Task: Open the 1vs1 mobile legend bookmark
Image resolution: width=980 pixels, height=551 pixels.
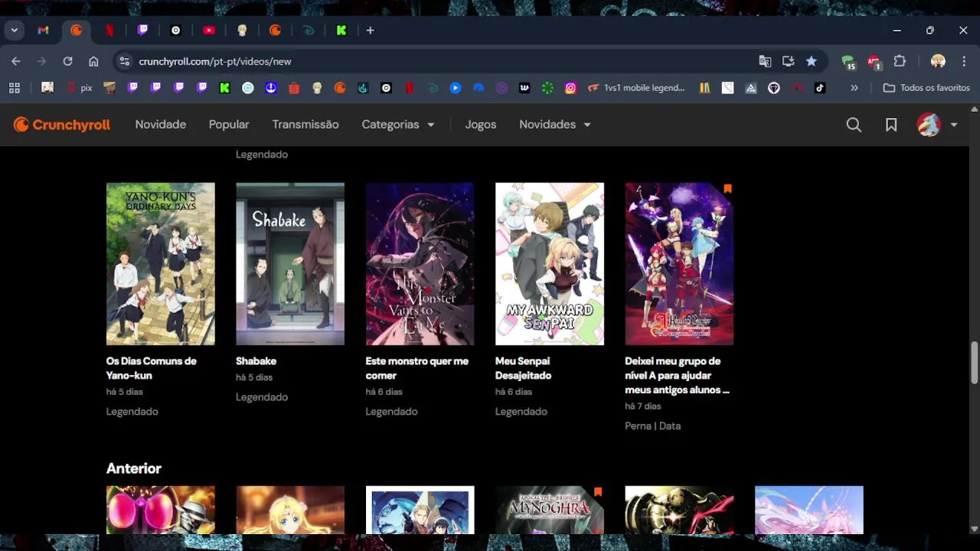Action: coord(636,88)
